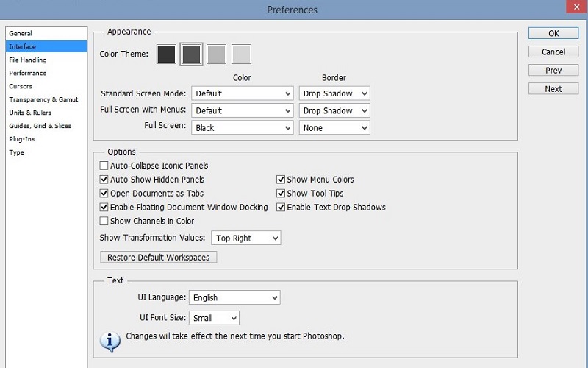Open Standard Screen Mode color dropdown
The image size is (588, 368).
[243, 93]
